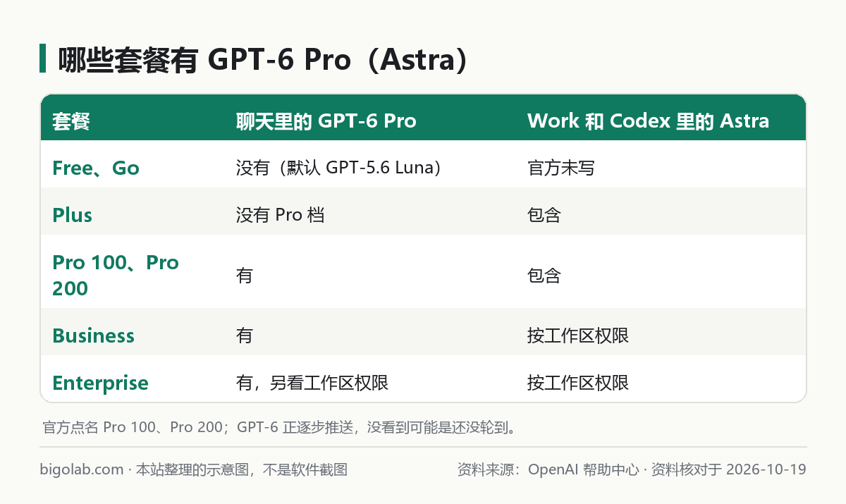Click the 没有 Pro 档 cell
This screenshot has height=504, width=846.
pos(280,215)
